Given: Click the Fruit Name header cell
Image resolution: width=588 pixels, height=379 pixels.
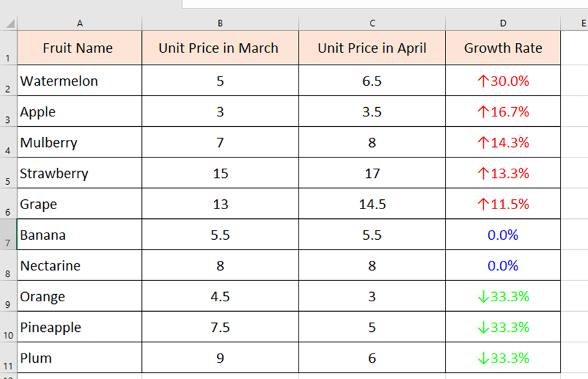Looking at the screenshot, I should (80, 48).
